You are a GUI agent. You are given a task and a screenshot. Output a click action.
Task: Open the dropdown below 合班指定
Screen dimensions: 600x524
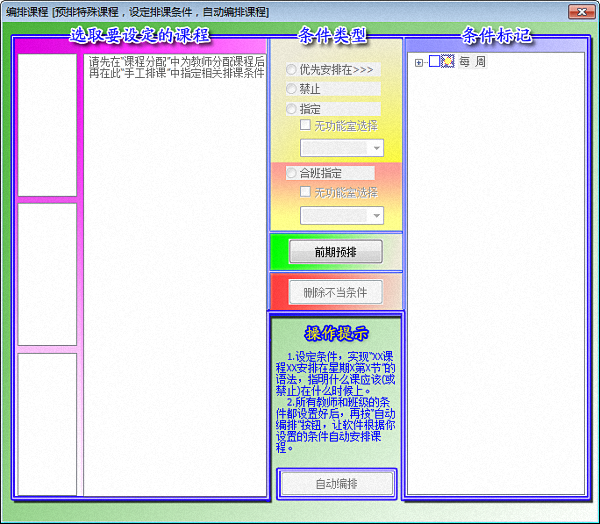click(376, 215)
